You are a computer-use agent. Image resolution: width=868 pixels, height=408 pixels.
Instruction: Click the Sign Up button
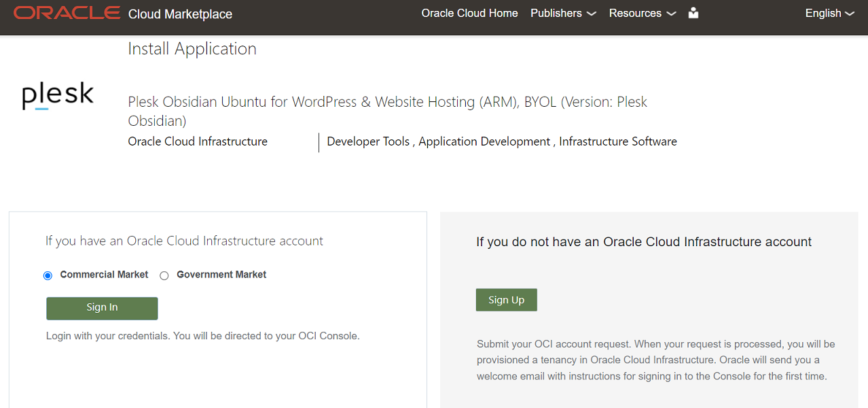point(506,299)
